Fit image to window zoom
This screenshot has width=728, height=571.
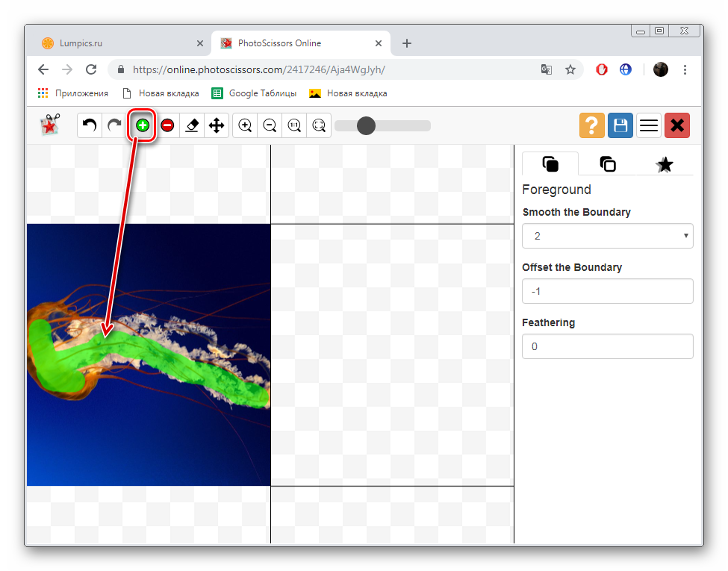319,125
